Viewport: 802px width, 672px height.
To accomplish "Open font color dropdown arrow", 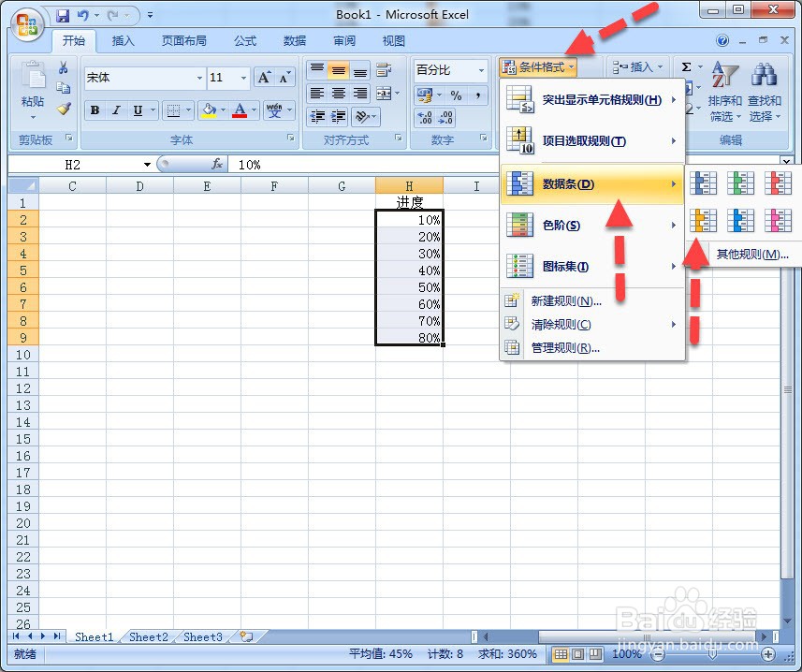I will tap(254, 110).
